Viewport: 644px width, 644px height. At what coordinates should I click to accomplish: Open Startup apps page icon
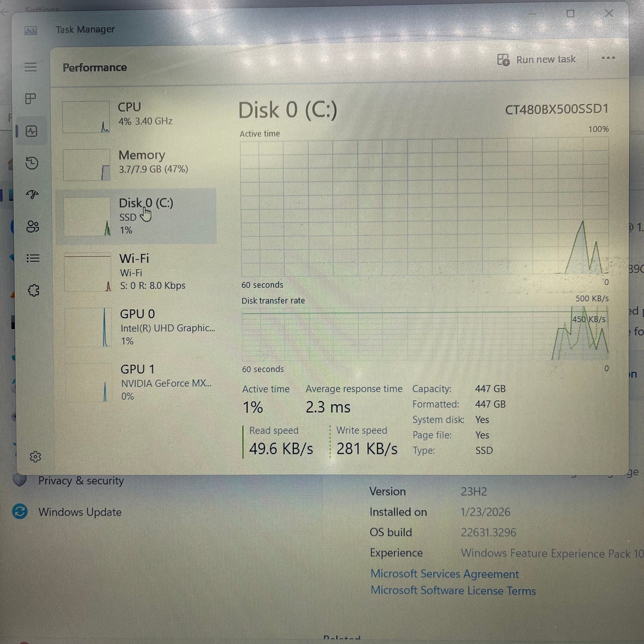(x=33, y=195)
